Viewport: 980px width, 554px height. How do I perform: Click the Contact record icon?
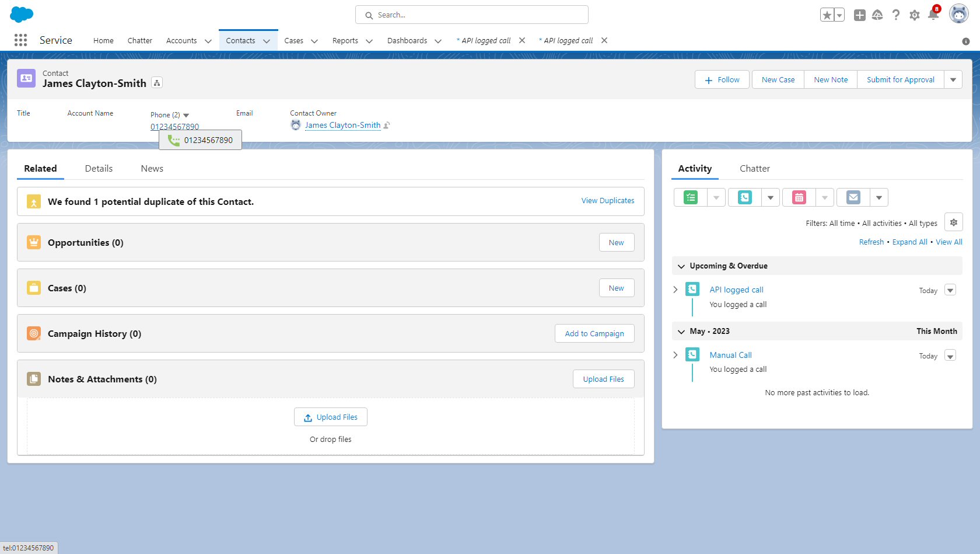click(26, 78)
